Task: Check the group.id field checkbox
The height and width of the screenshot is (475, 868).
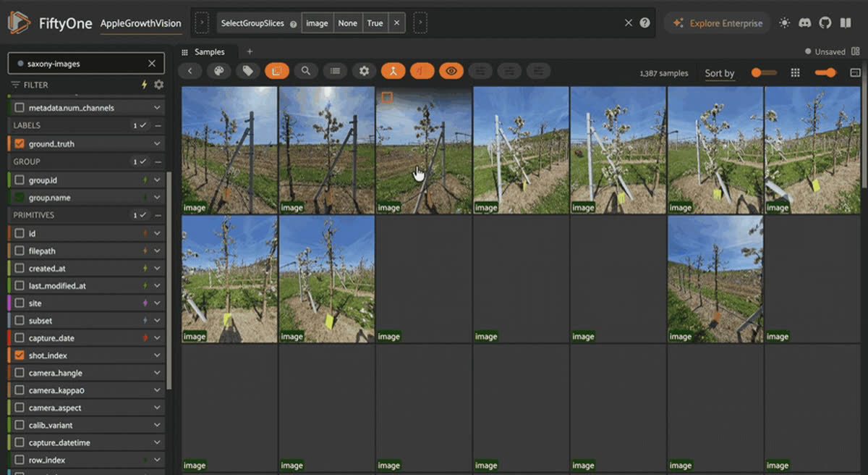Action: (20, 180)
